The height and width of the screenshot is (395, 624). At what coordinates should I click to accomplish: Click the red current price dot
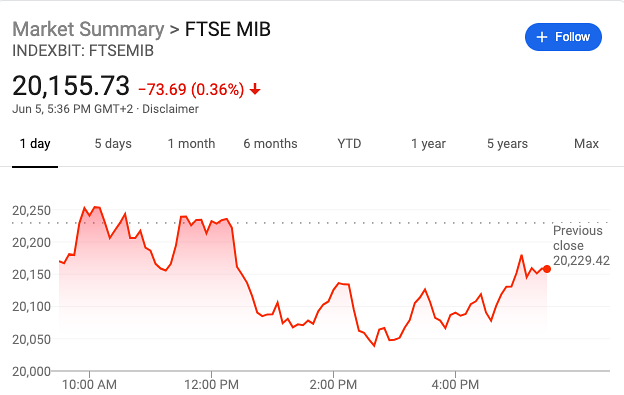tap(547, 269)
